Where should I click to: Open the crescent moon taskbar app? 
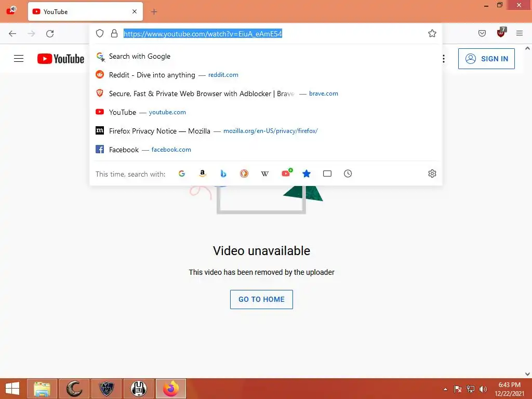[74, 389]
